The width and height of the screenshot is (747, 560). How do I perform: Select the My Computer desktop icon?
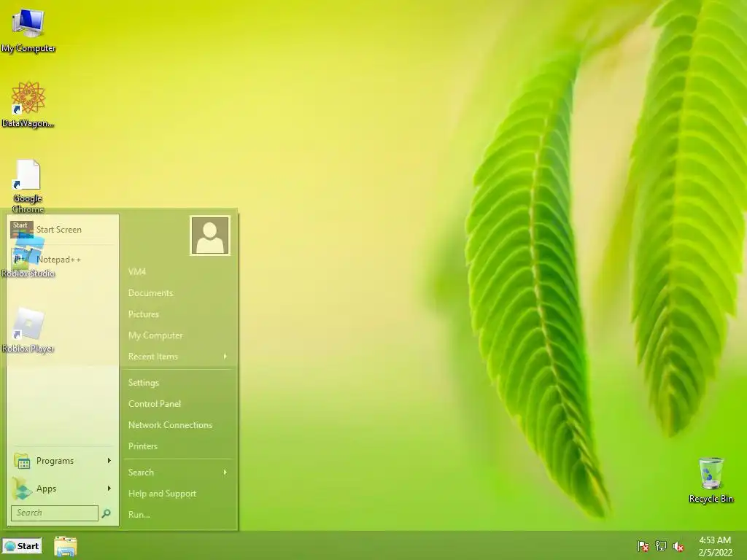(28, 30)
